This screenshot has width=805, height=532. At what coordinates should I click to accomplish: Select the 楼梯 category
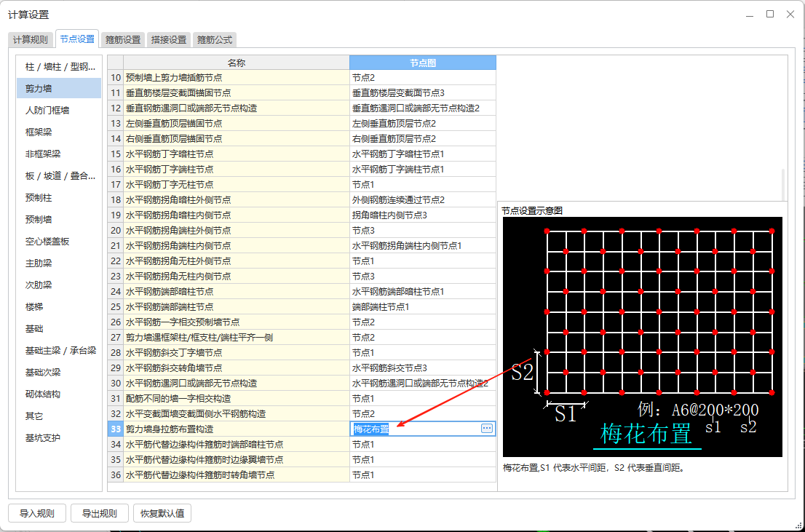[59, 306]
